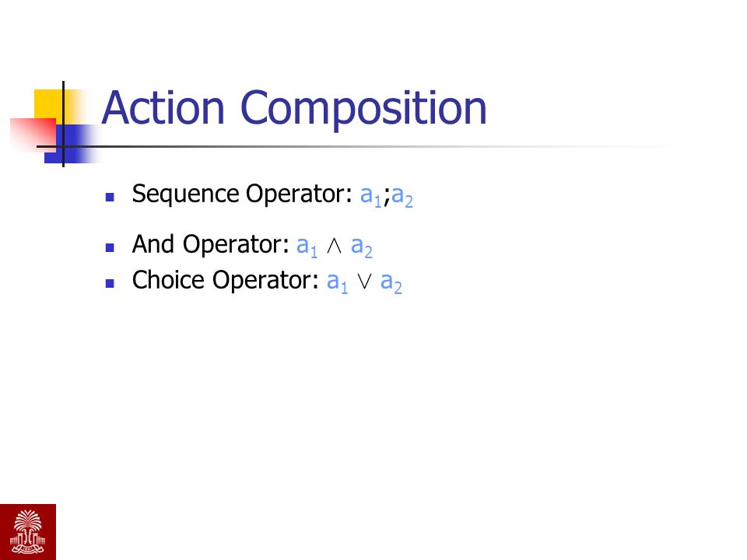Click the a2 term in the Choice expression
The height and width of the screenshot is (560, 747).
click(391, 282)
